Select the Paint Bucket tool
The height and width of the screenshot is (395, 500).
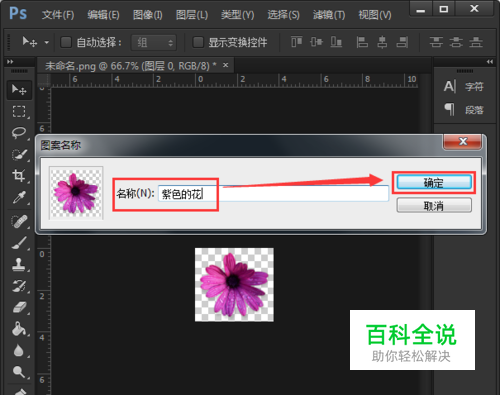(x=19, y=329)
